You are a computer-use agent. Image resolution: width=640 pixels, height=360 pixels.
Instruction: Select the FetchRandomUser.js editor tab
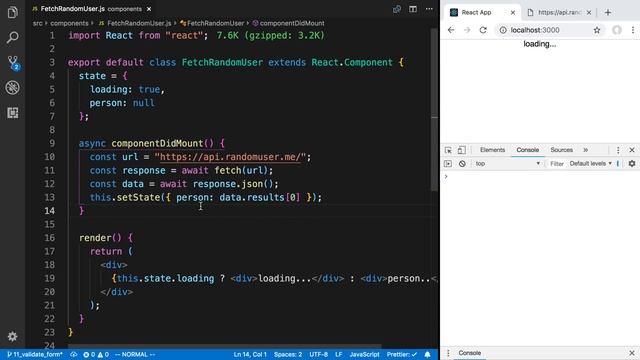coord(92,9)
